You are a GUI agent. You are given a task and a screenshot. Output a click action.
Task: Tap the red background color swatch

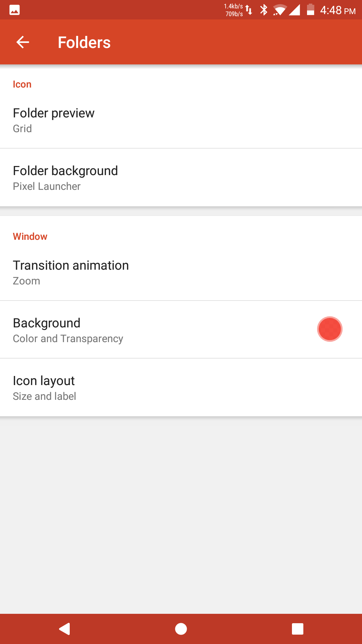tap(330, 329)
